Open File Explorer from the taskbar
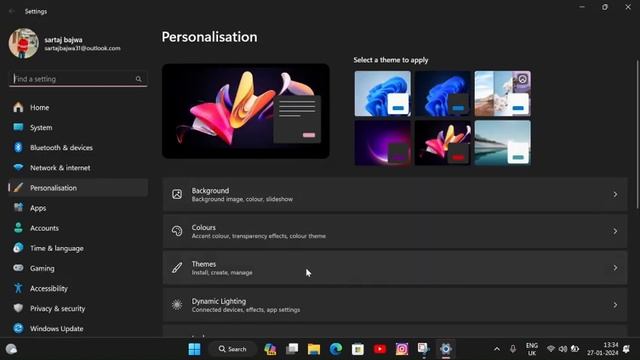 tap(314, 349)
